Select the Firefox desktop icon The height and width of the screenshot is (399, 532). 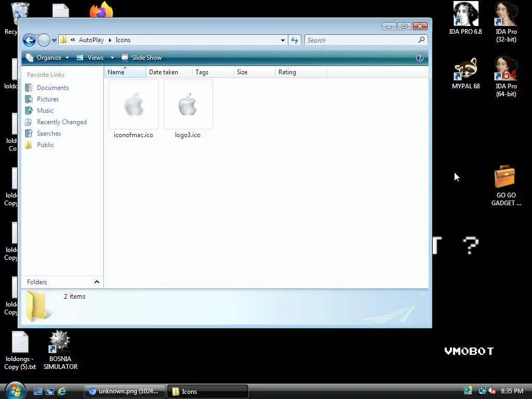coord(101,9)
